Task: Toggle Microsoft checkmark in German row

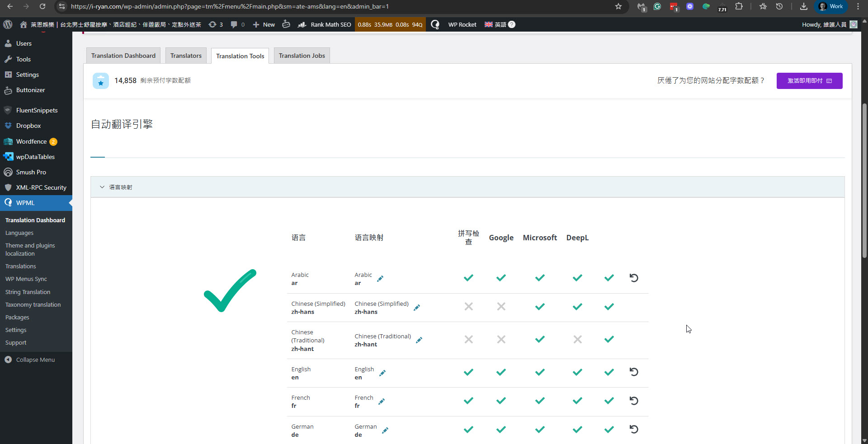Action: click(540, 430)
